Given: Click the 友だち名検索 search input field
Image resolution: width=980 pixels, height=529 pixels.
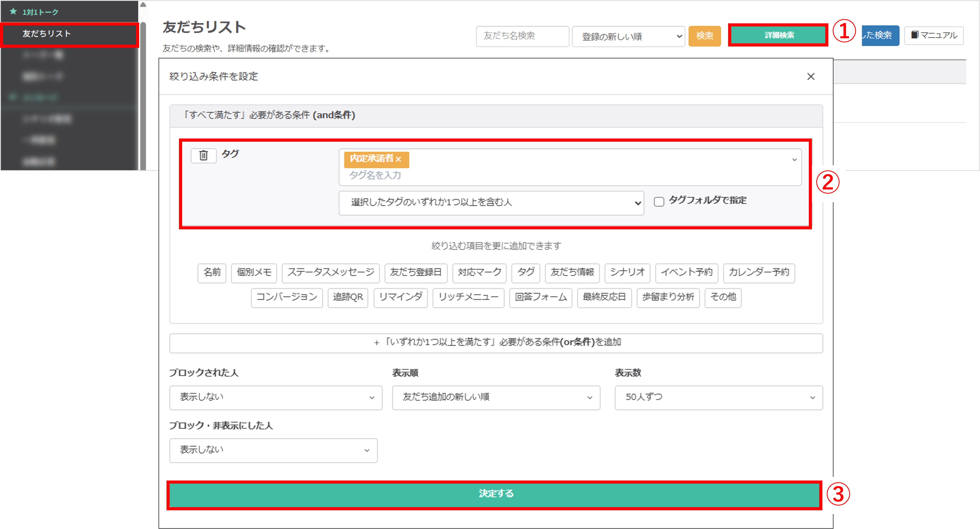Looking at the screenshot, I should click(522, 36).
